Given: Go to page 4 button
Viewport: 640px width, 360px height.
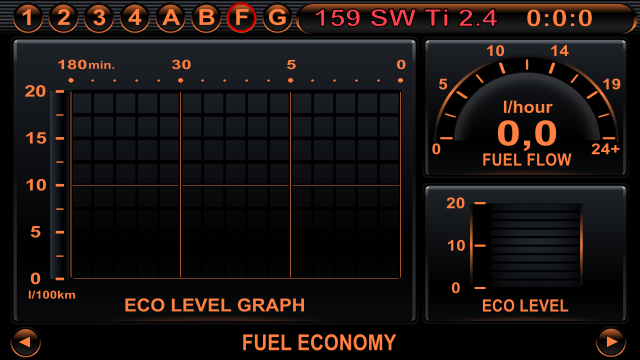Looking at the screenshot, I should click(135, 18).
